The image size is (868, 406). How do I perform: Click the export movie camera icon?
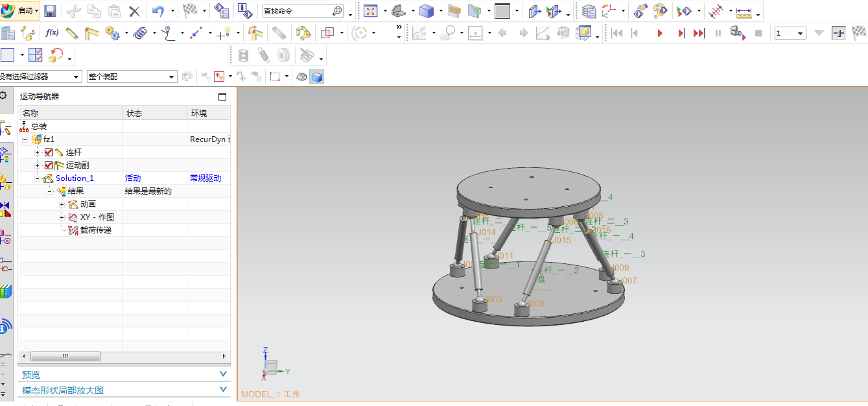click(x=738, y=32)
